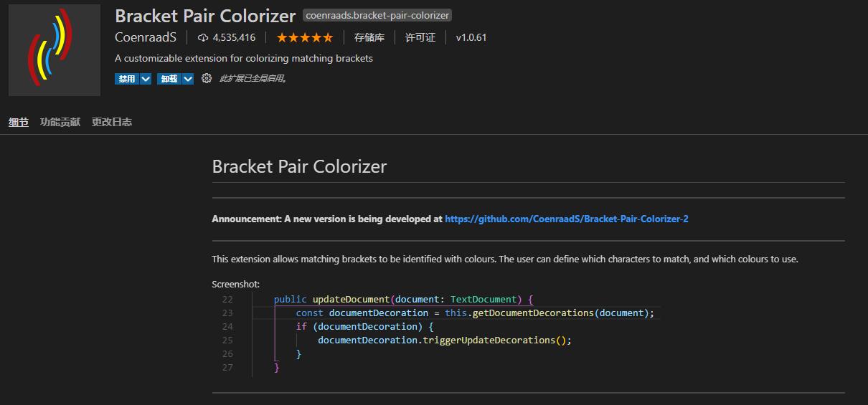Click the extension title at top

coord(205,16)
